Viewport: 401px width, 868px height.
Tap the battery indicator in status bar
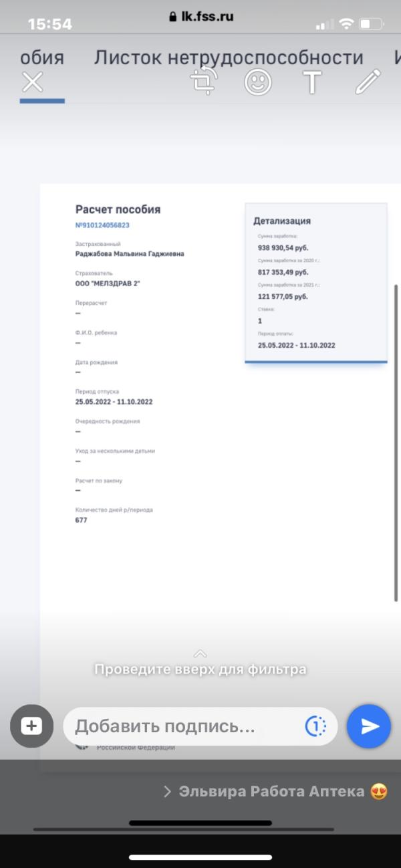click(370, 24)
